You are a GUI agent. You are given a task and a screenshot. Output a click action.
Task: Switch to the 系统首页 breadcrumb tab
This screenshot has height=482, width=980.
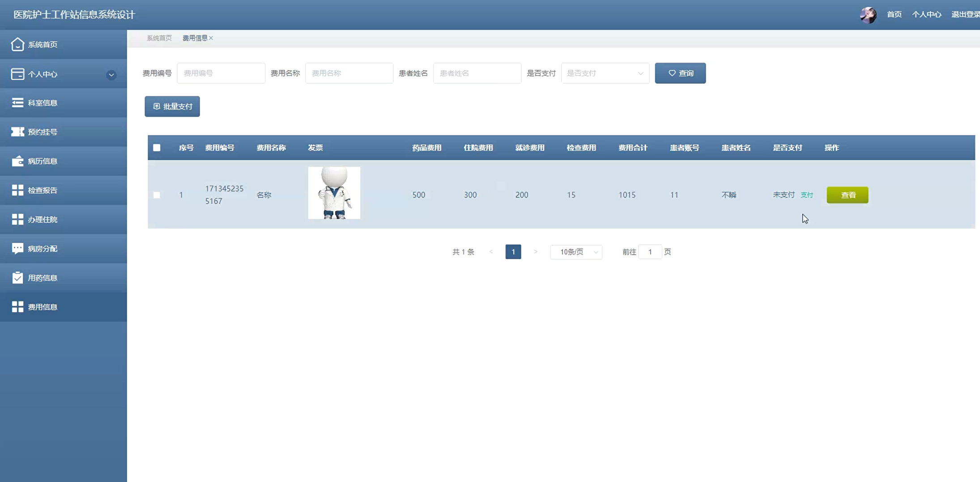pos(159,38)
